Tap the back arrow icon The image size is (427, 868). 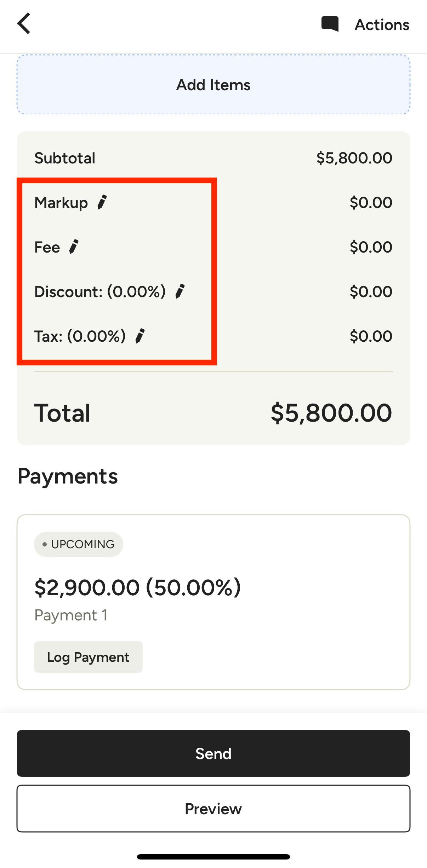(24, 24)
